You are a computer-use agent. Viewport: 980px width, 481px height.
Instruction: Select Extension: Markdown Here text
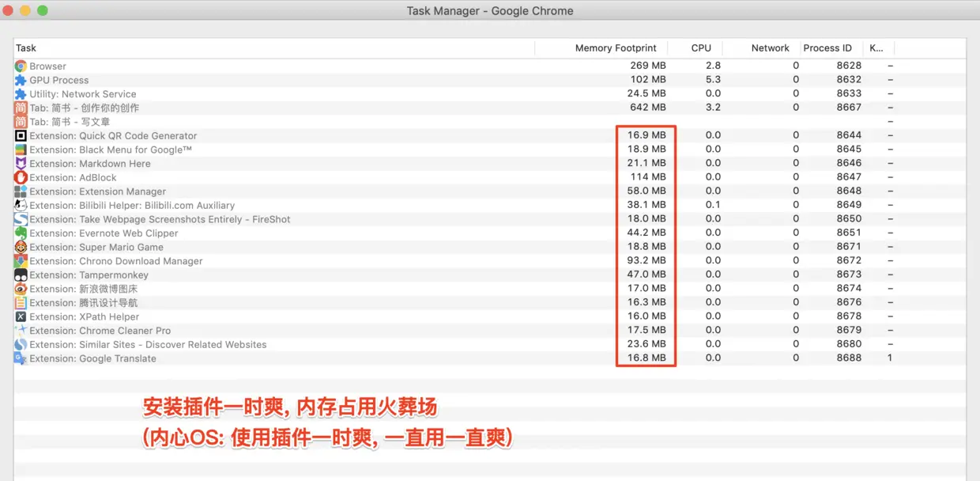(x=90, y=164)
